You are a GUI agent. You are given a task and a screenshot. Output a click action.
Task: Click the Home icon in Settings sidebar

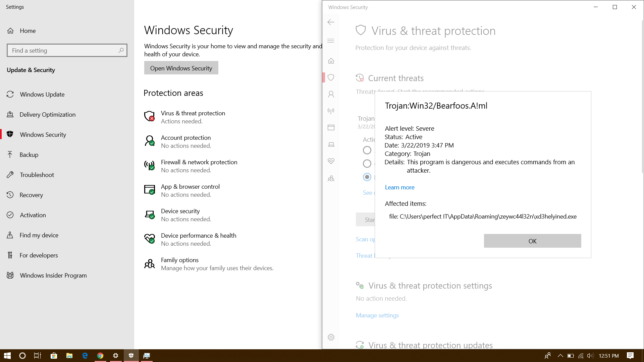click(10, 31)
